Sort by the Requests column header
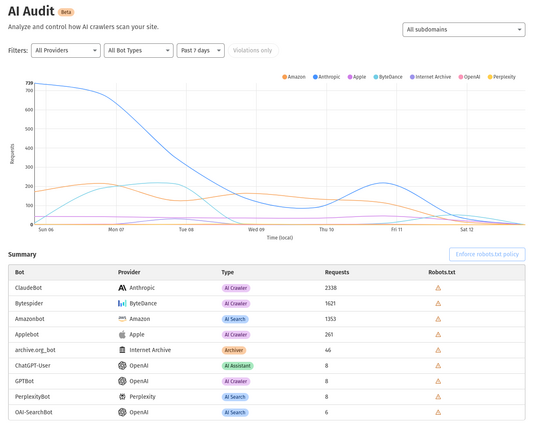536x429 pixels. click(337, 272)
